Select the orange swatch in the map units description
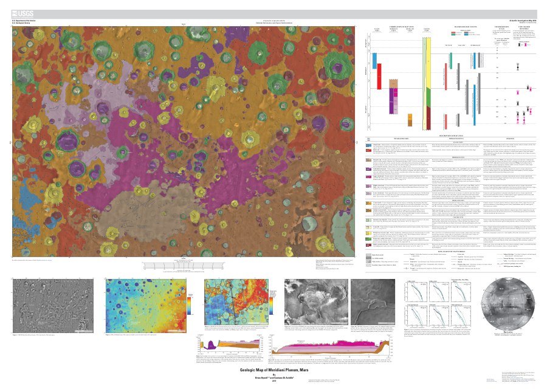547x392 pixels. [x=368, y=202]
